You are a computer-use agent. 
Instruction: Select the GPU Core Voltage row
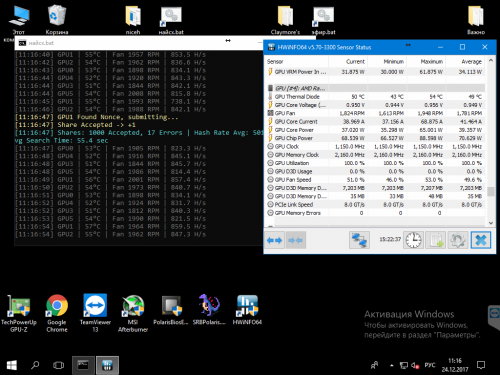pyautogui.click(x=375, y=105)
